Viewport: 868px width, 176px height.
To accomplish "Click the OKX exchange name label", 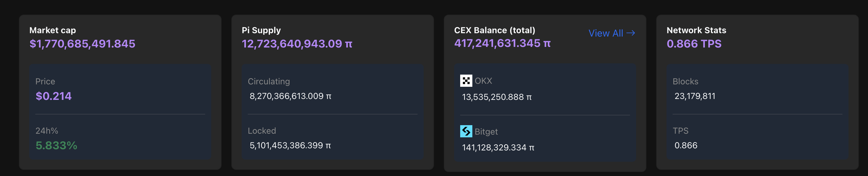I will pyautogui.click(x=483, y=81).
